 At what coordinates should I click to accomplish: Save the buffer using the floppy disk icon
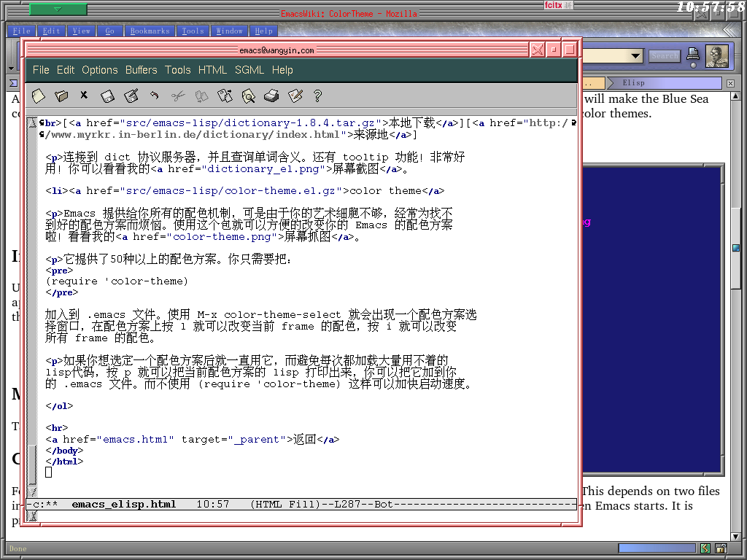point(108,96)
